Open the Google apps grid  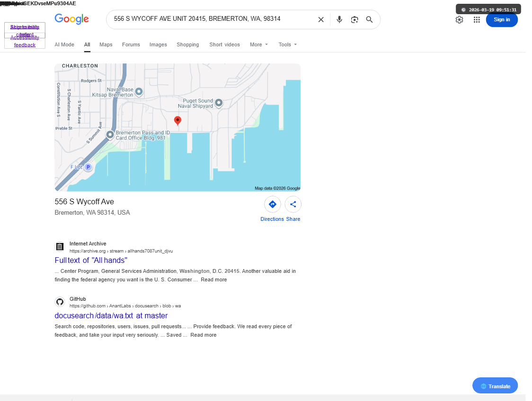tap(476, 20)
